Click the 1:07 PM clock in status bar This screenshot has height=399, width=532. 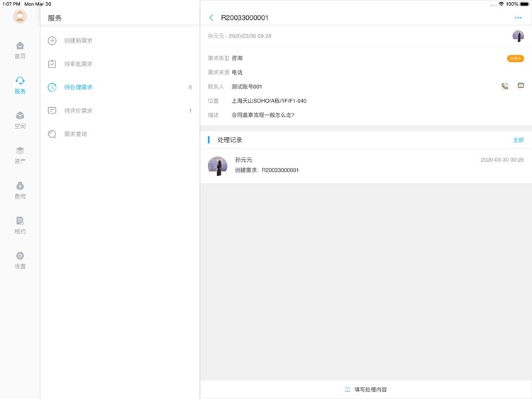[x=11, y=4]
